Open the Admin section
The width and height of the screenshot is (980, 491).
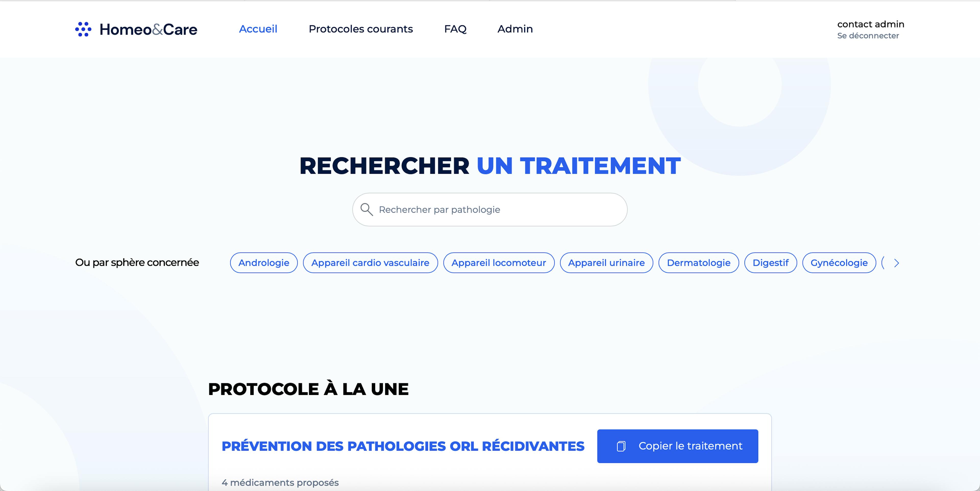point(515,29)
